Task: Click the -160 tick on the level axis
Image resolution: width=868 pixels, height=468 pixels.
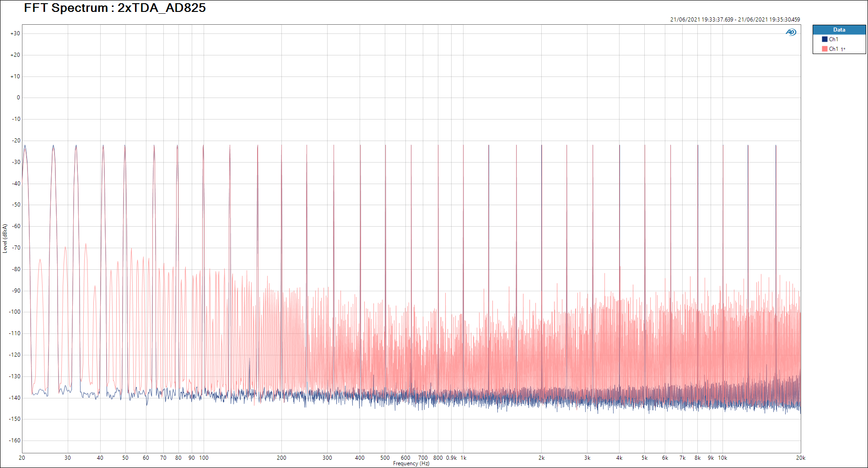Action: pyautogui.click(x=15, y=441)
